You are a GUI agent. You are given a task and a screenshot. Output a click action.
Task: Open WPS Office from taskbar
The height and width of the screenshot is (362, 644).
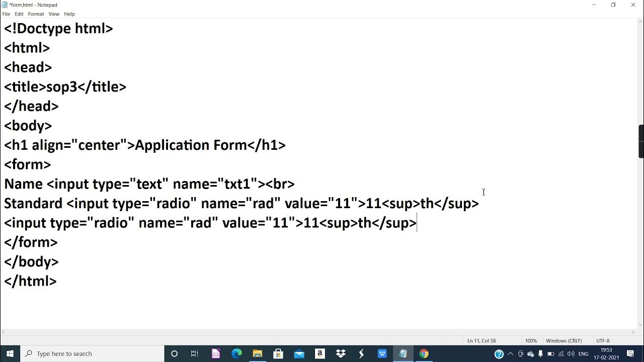tap(382, 353)
